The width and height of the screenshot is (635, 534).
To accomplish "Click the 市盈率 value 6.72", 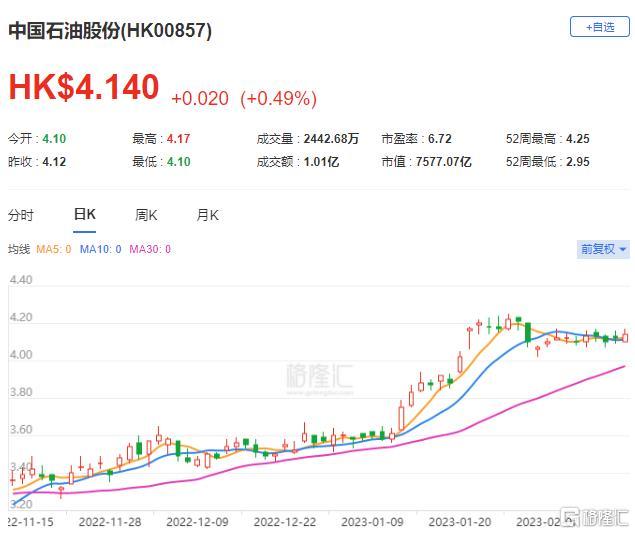I will 439,138.
